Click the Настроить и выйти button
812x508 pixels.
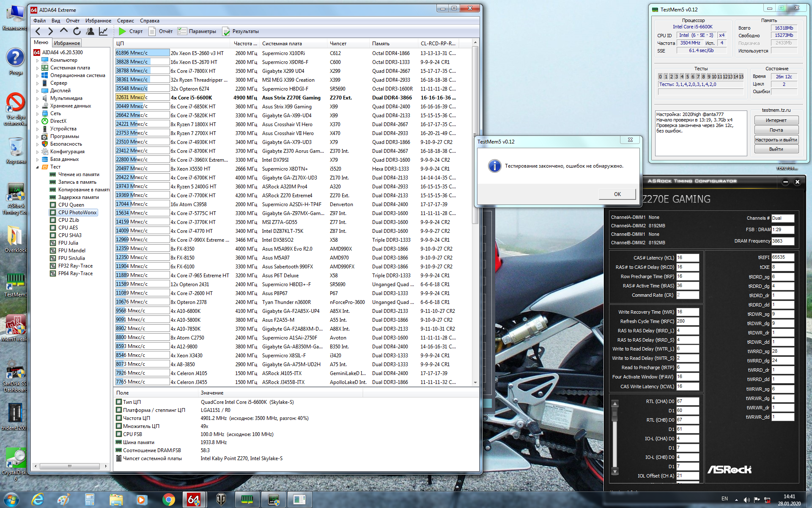click(776, 140)
